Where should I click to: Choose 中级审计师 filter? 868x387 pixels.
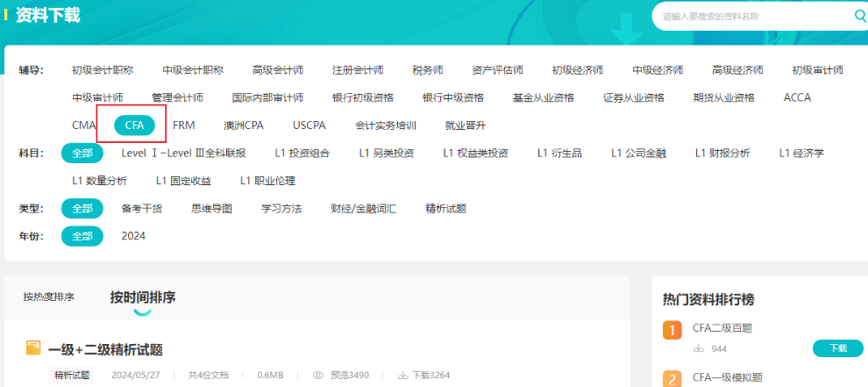97,97
